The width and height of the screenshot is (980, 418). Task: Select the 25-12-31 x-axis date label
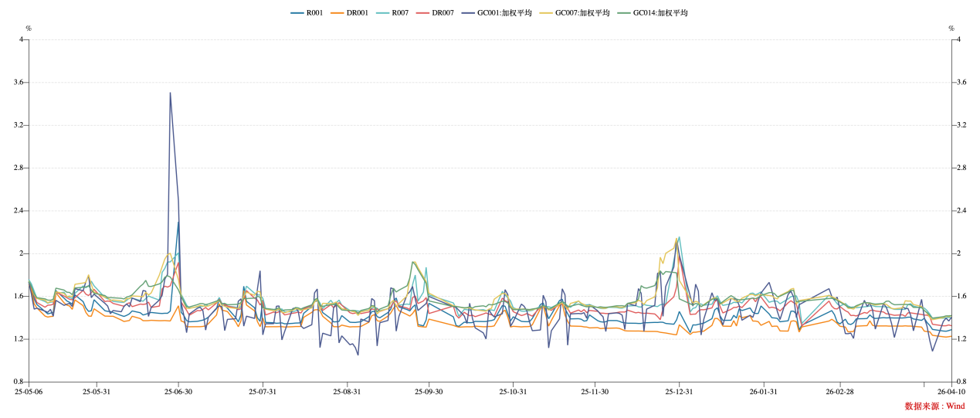pyautogui.click(x=679, y=392)
